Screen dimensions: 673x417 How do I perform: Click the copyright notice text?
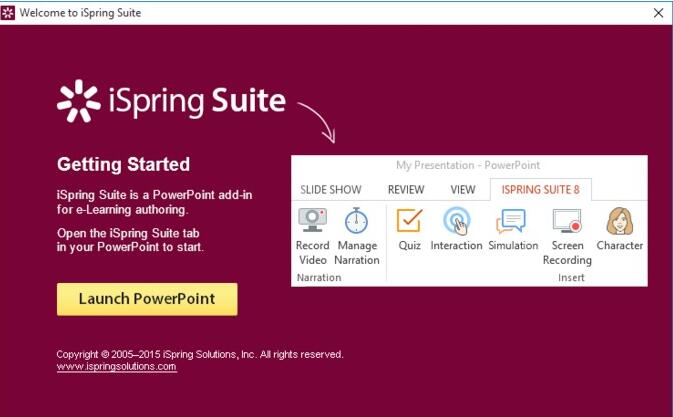(200, 354)
